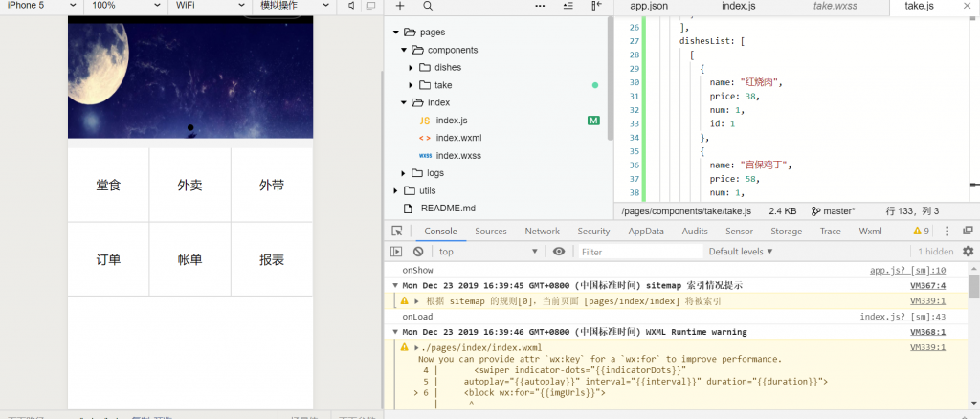Open the file tree more options ellipsis
The image size is (980, 419).
(540, 6)
